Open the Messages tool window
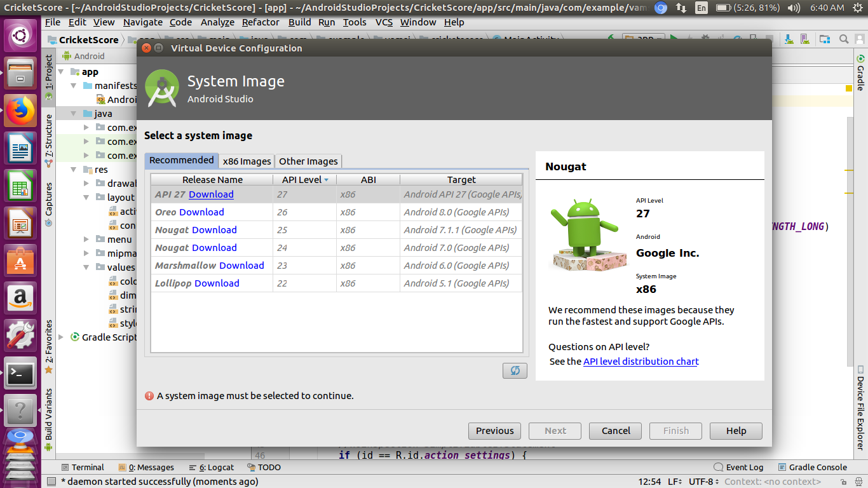The image size is (868, 488). pos(146,467)
